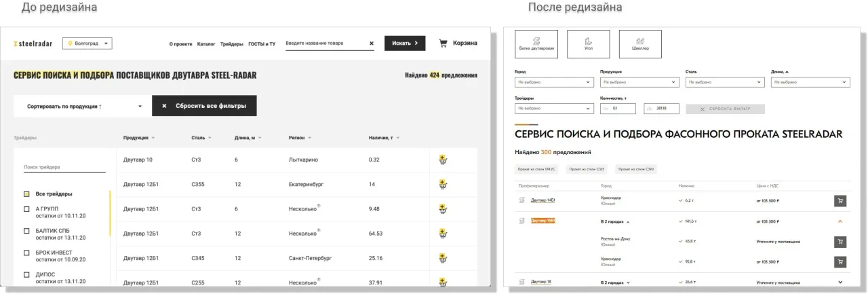Open the Волгоград city dropdown
The width and height of the screenshot is (868, 294).
(x=87, y=43)
